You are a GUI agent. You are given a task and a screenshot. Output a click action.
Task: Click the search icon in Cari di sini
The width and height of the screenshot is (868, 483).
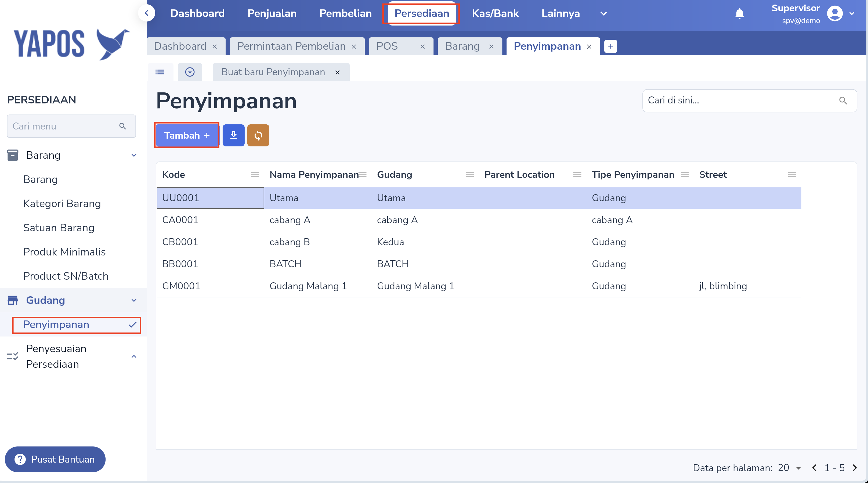pos(843,100)
